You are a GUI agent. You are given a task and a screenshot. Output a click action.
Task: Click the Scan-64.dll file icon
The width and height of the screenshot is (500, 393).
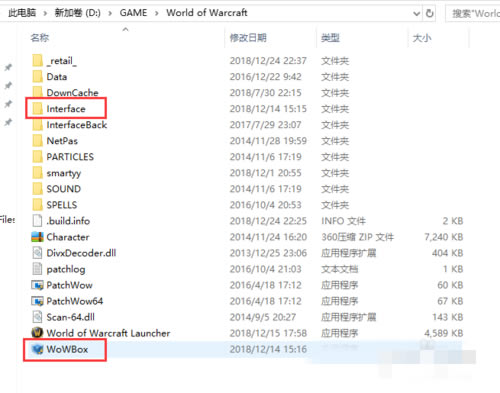click(37, 317)
